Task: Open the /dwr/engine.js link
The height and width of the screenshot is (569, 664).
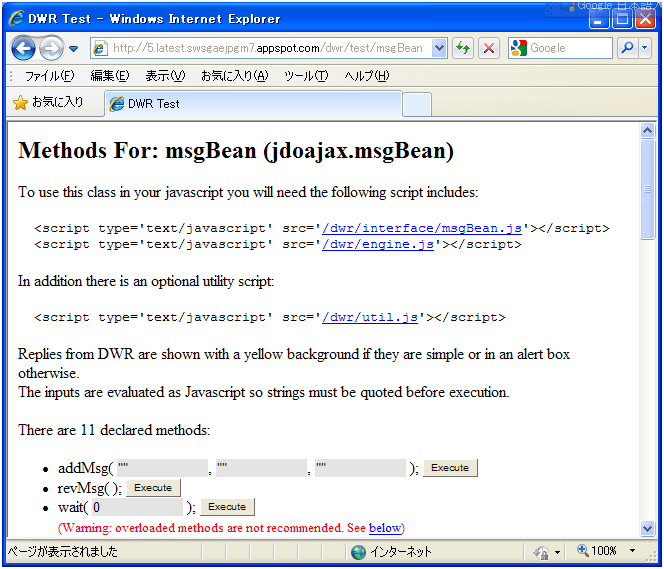Action: click(378, 245)
